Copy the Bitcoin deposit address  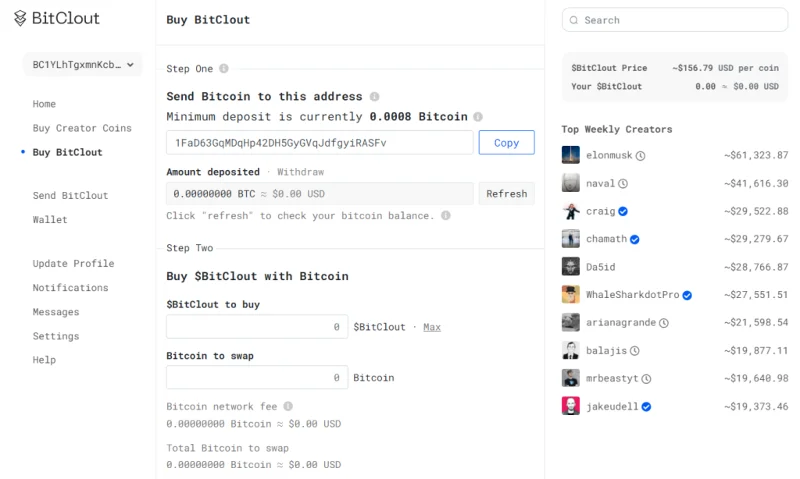(x=507, y=142)
